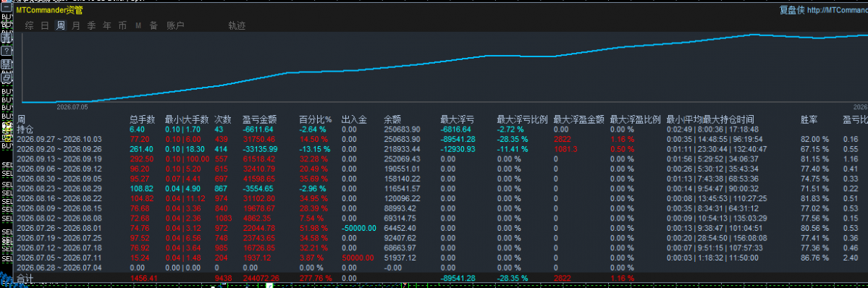Screen dimensions: 868x288
Task: Select the 2026.07.12 ~ 2026.07.18 week row
Action: [440, 247]
